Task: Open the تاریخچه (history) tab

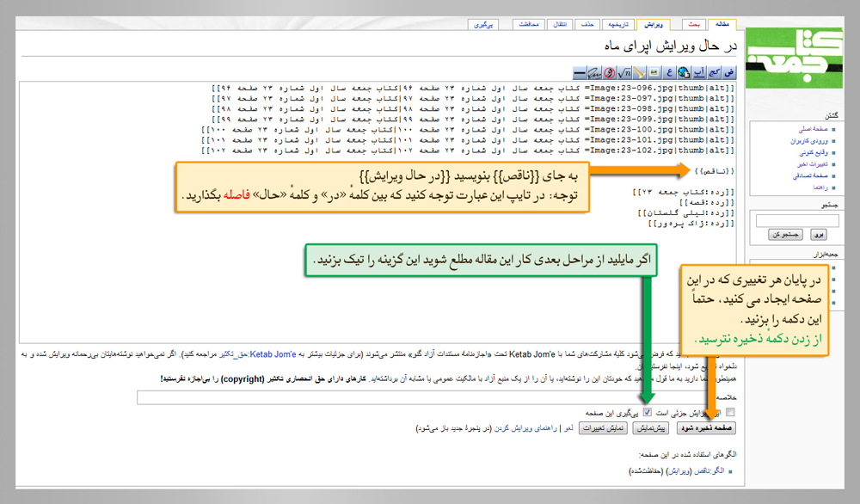Action: tap(618, 25)
